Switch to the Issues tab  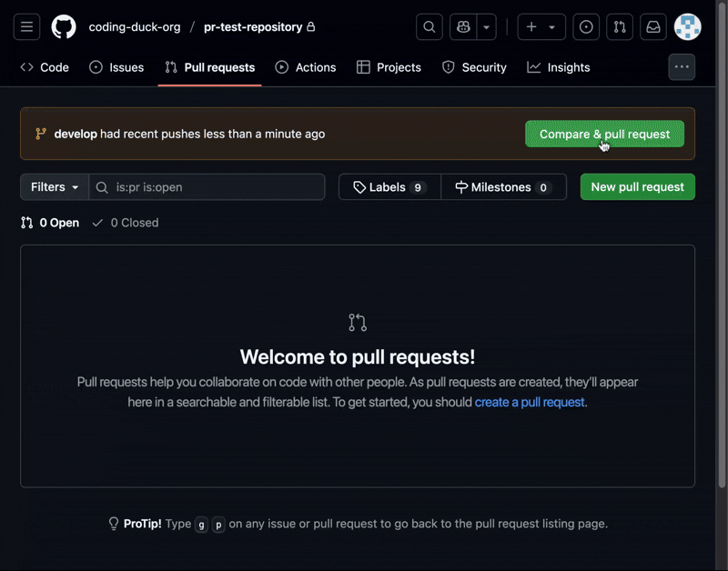116,67
